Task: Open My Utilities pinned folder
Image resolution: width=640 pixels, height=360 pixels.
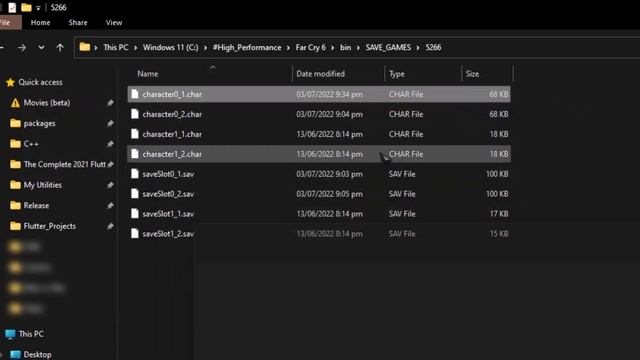Action: click(42, 185)
